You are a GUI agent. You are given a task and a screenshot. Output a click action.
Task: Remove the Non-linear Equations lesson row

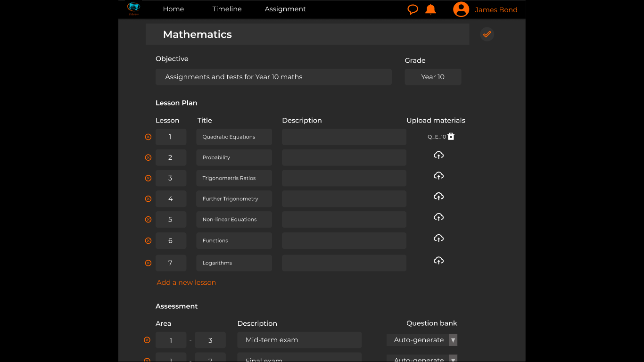(148, 220)
